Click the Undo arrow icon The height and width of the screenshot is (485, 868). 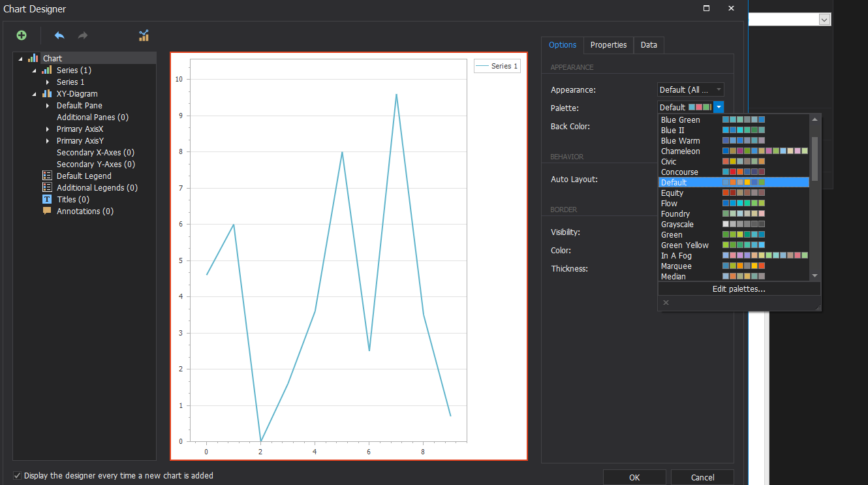59,36
